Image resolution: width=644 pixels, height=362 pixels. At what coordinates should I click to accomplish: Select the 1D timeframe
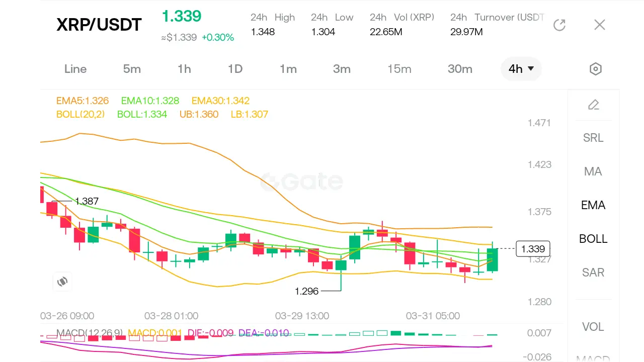pyautogui.click(x=235, y=69)
